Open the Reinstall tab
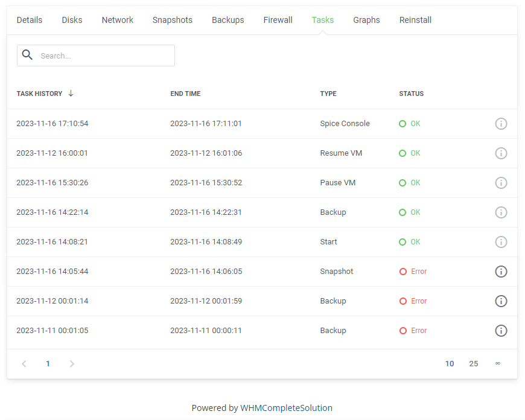Viewport: 525px width, 420px height. [x=415, y=20]
